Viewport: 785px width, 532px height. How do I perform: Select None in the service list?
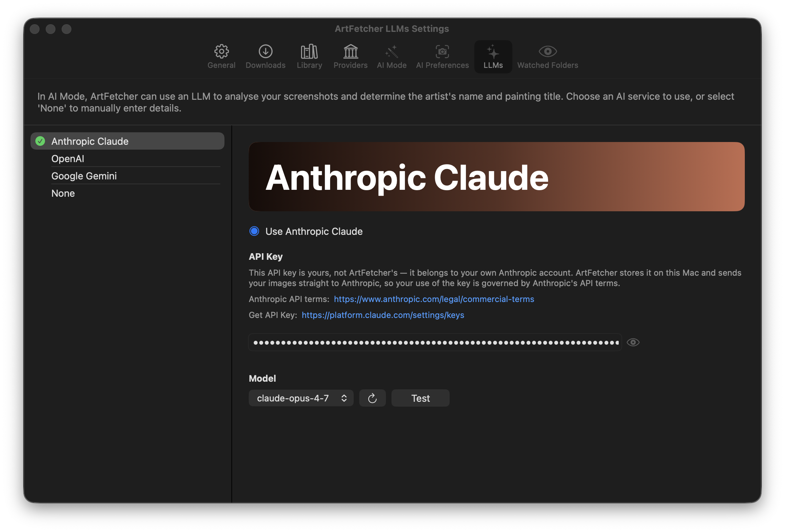pyautogui.click(x=127, y=193)
